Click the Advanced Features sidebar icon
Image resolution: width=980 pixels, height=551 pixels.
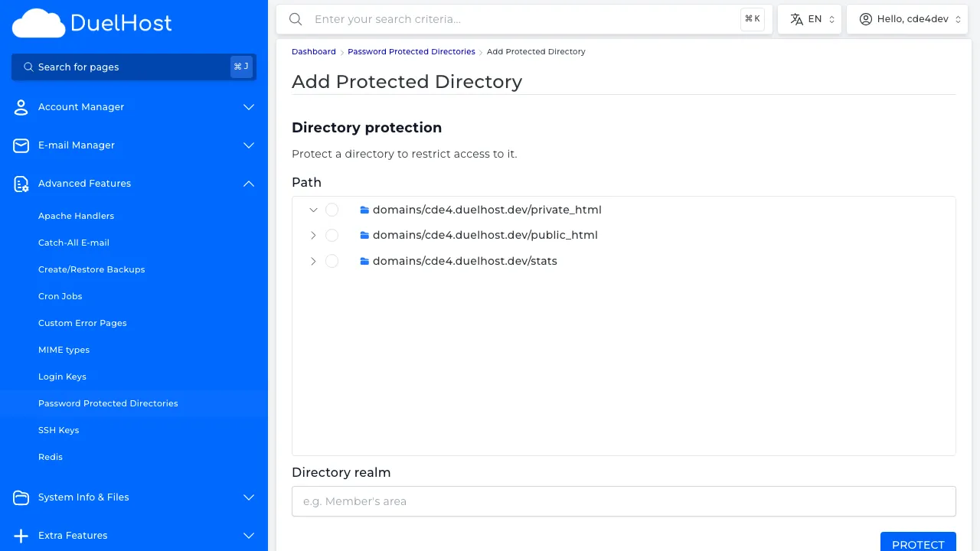21,184
